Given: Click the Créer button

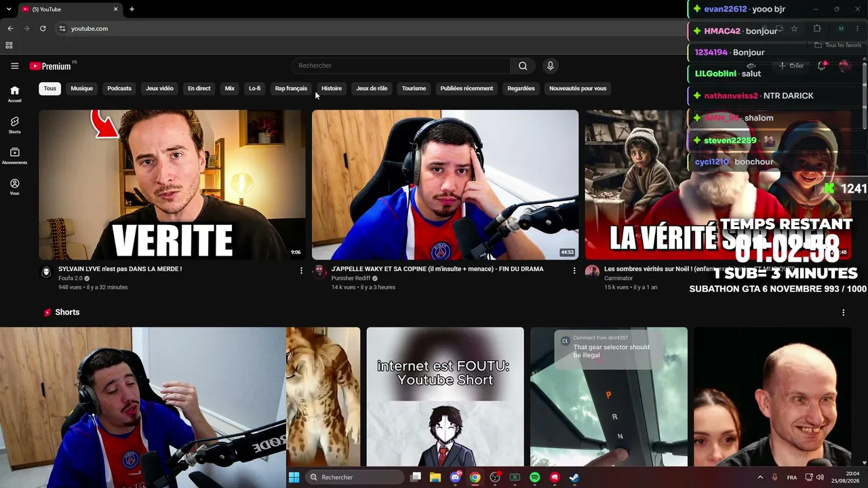Looking at the screenshot, I should coord(791,66).
